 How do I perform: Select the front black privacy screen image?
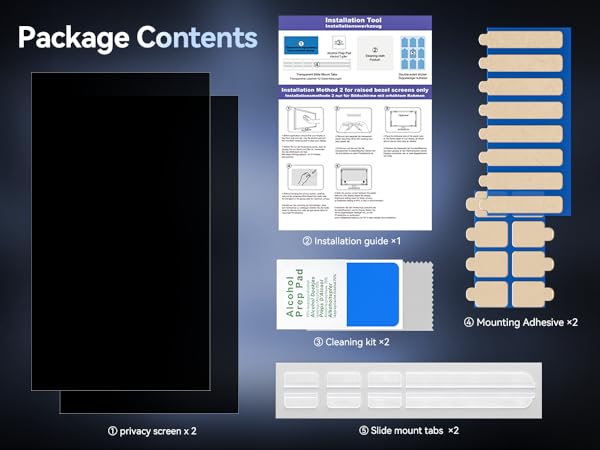[x=121, y=232]
